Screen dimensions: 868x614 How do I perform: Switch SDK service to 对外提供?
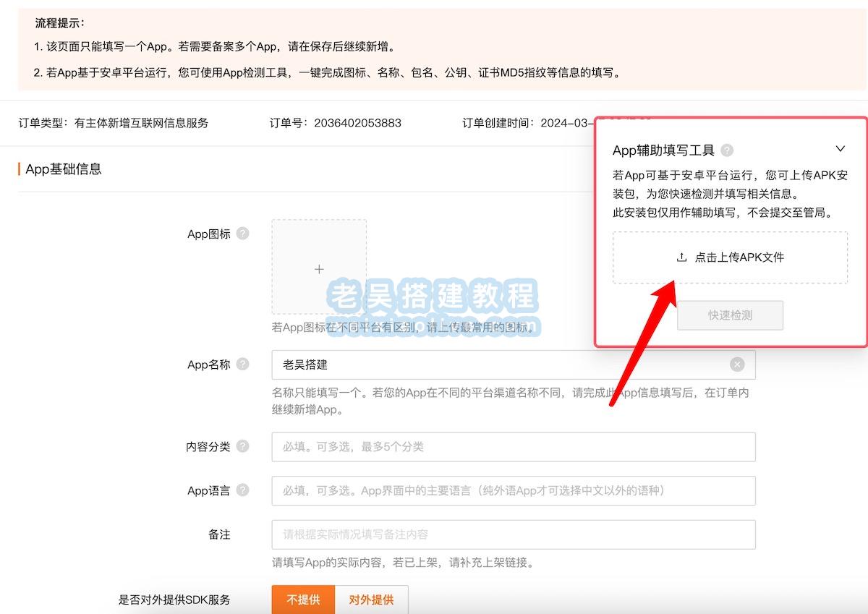point(372,600)
